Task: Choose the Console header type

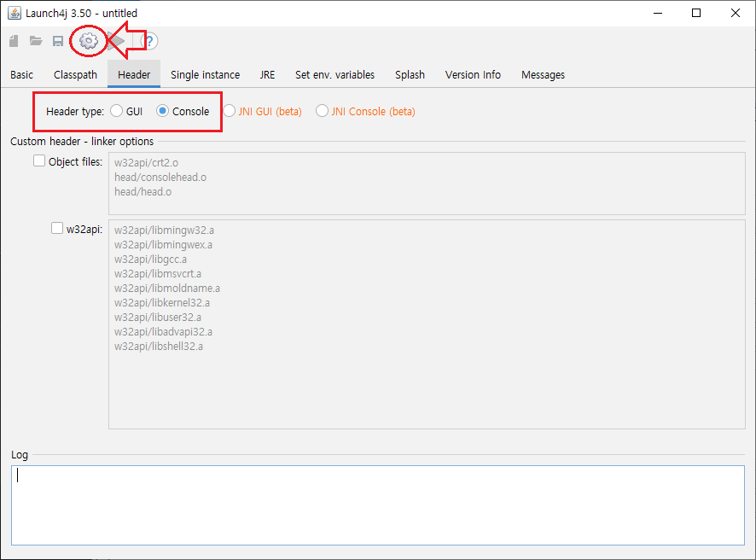Action: point(183,112)
